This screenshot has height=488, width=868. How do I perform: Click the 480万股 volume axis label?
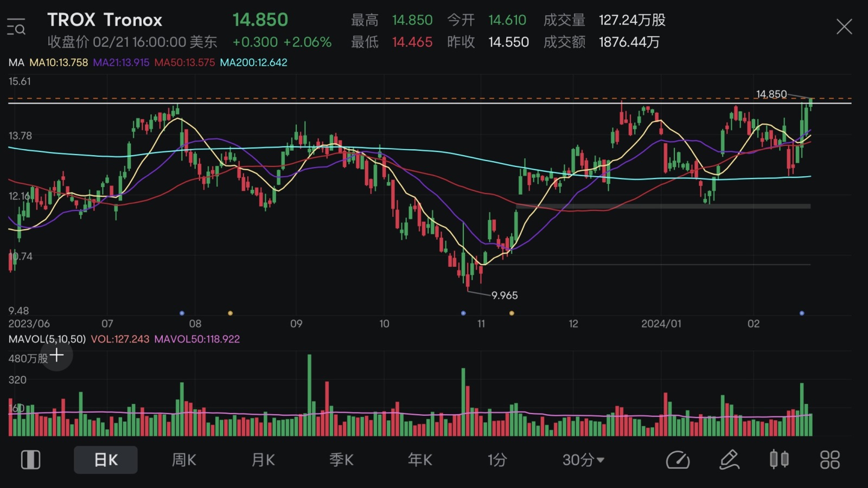coord(28,358)
